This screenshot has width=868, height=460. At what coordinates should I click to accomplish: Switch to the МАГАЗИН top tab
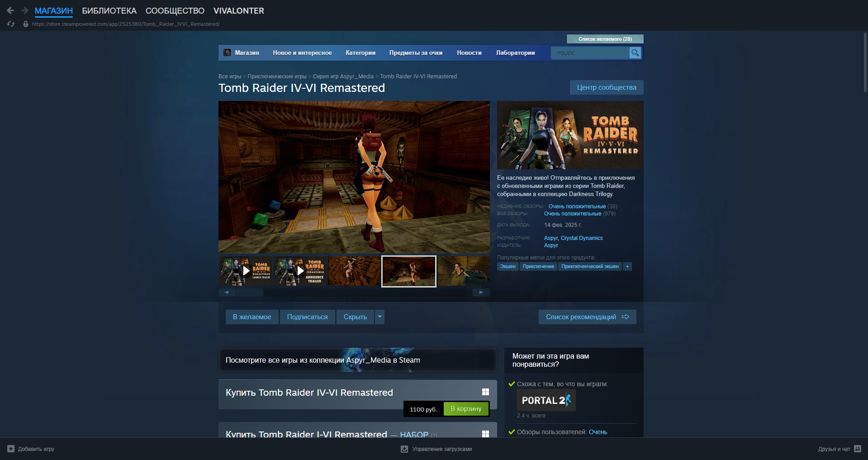point(54,10)
